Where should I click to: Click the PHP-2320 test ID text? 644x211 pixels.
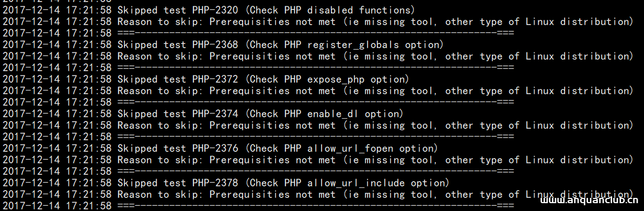click(x=215, y=10)
